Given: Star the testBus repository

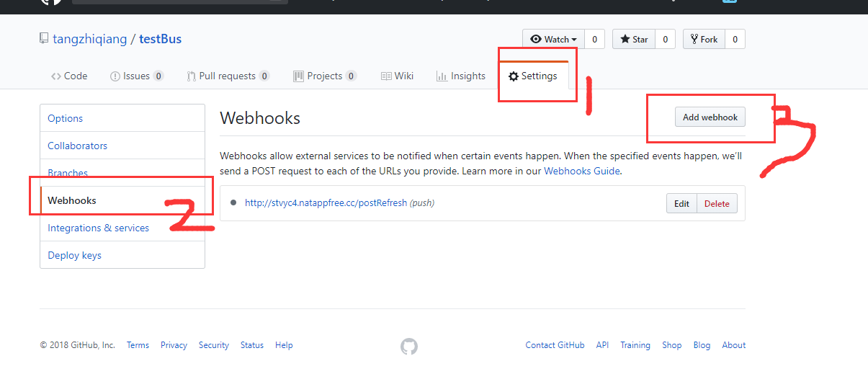Looking at the screenshot, I should coord(634,39).
